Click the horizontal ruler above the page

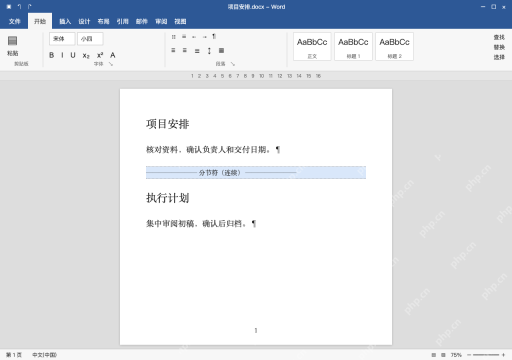[256, 76]
